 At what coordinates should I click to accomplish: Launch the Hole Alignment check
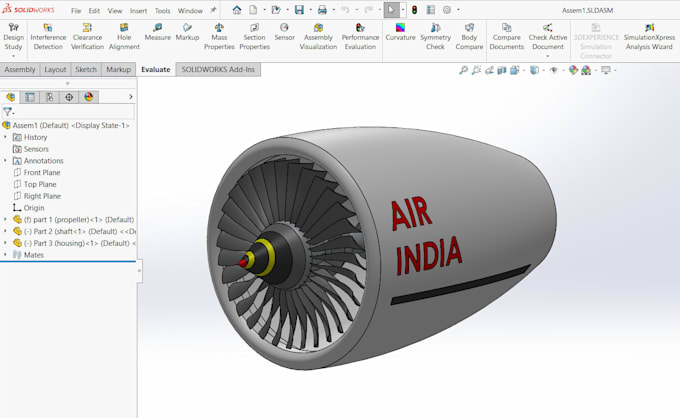pos(124,37)
